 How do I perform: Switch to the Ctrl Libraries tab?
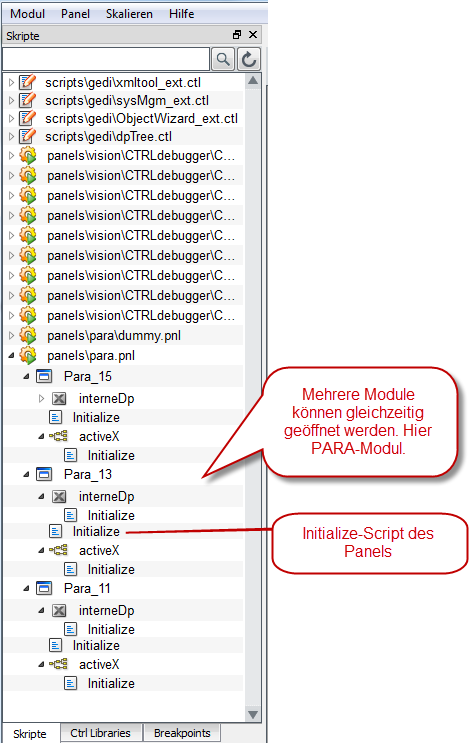point(101,733)
